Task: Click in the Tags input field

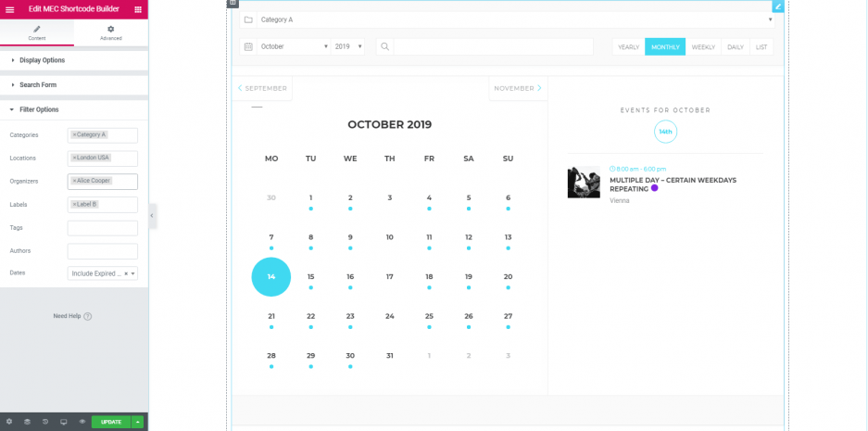Action: [103, 228]
